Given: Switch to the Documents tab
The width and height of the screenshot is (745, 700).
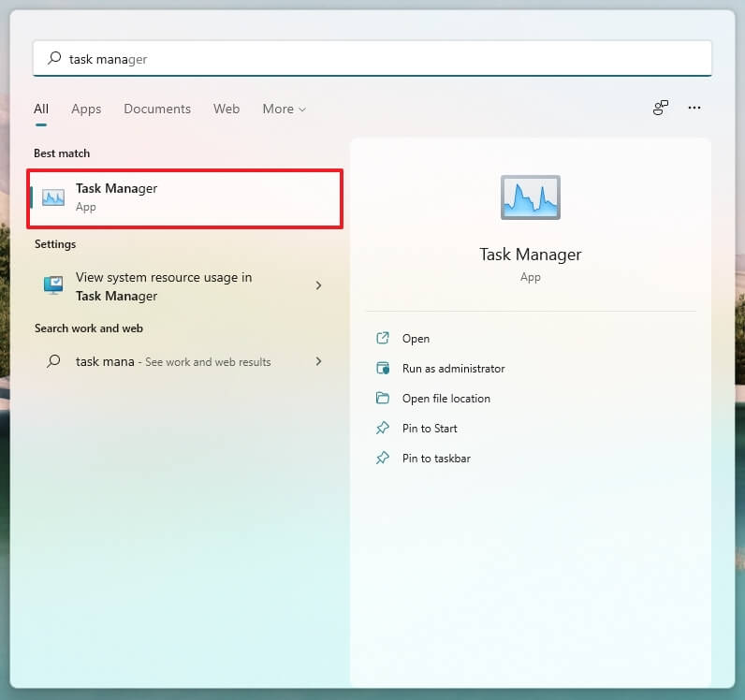Looking at the screenshot, I should pos(157,109).
